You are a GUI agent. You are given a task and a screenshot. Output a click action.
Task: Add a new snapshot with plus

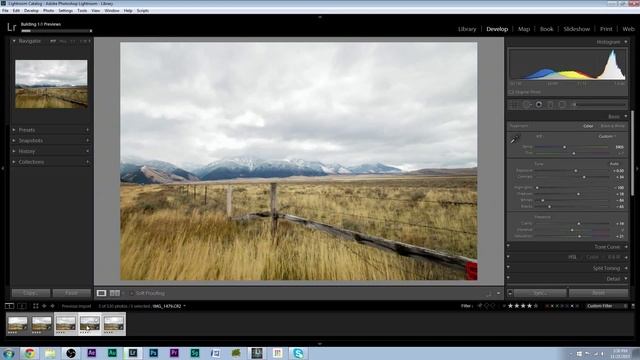pyautogui.click(x=87, y=140)
